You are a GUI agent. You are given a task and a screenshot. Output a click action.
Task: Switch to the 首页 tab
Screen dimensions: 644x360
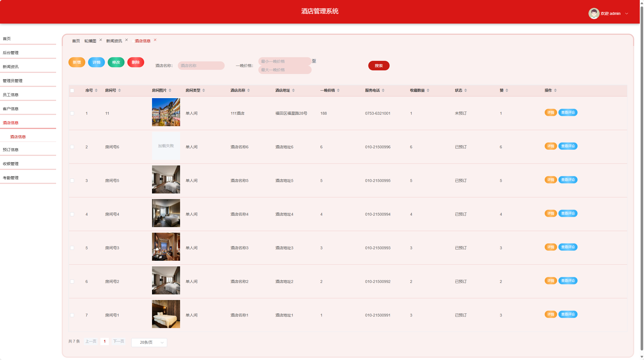click(x=76, y=41)
